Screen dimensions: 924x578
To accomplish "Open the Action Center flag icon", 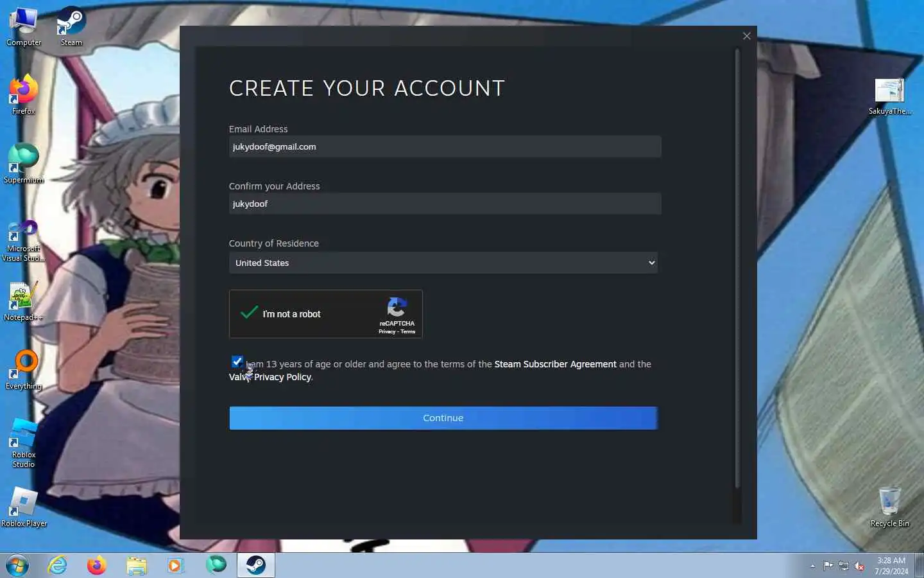I will (x=828, y=566).
